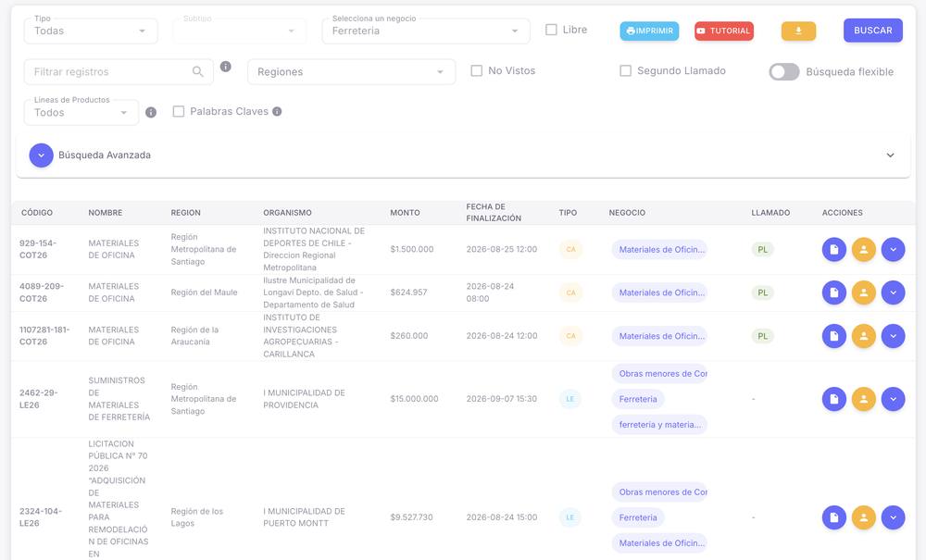Expand actions chevron for row 4089-209-COT26
Image resolution: width=926 pixels, height=560 pixels.
click(x=893, y=292)
